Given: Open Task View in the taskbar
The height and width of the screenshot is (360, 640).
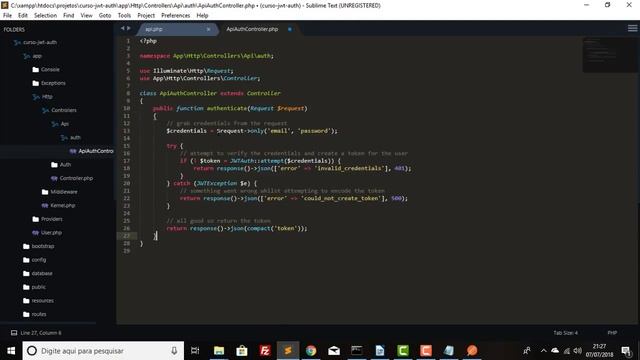Looking at the screenshot, I should (x=195, y=351).
